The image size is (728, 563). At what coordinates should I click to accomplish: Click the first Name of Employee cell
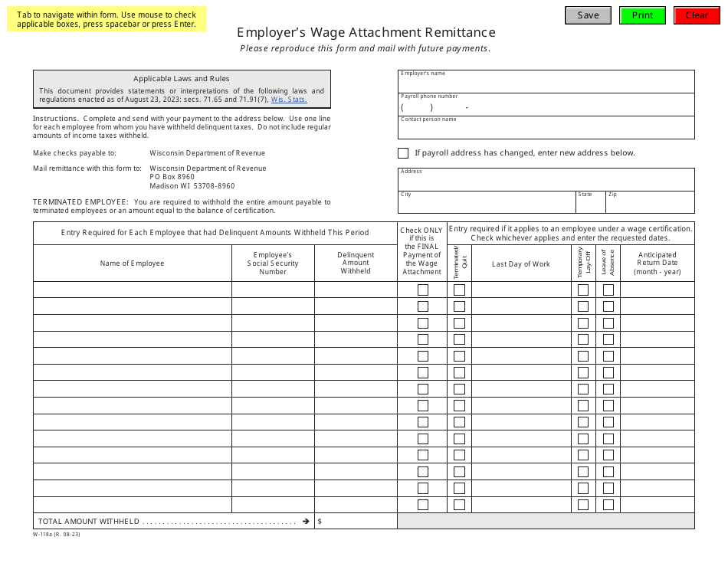130,290
